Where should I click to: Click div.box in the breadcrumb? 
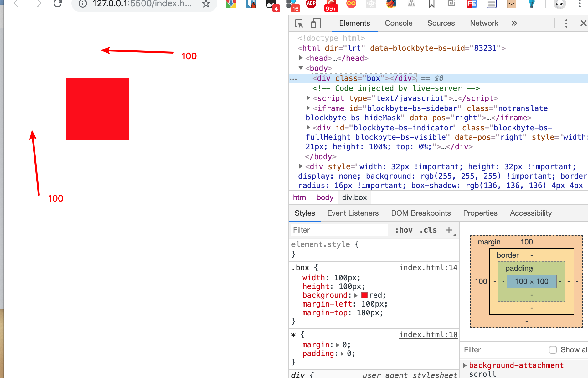pos(354,197)
